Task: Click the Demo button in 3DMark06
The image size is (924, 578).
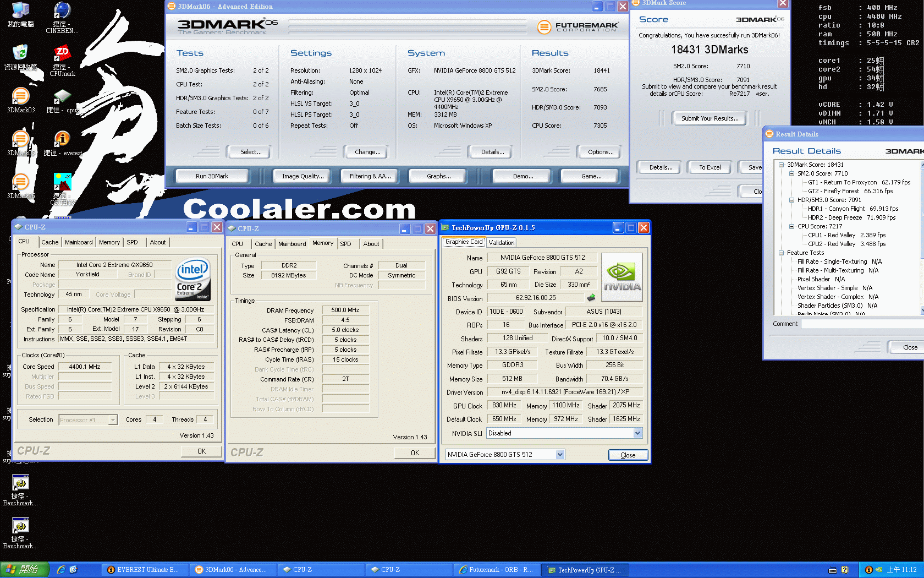Action: (522, 176)
